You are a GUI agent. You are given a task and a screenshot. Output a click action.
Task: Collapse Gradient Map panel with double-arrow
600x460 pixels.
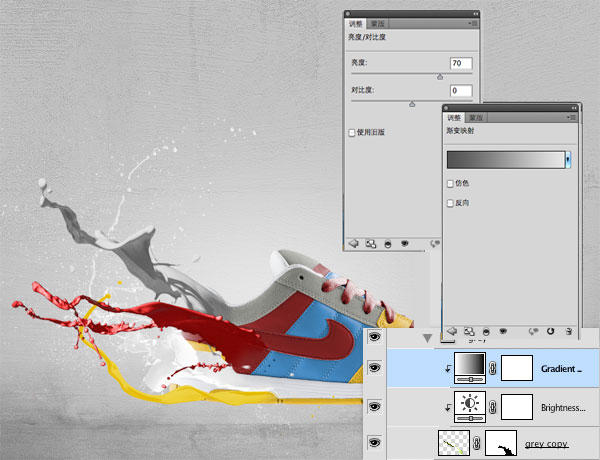coord(574,108)
